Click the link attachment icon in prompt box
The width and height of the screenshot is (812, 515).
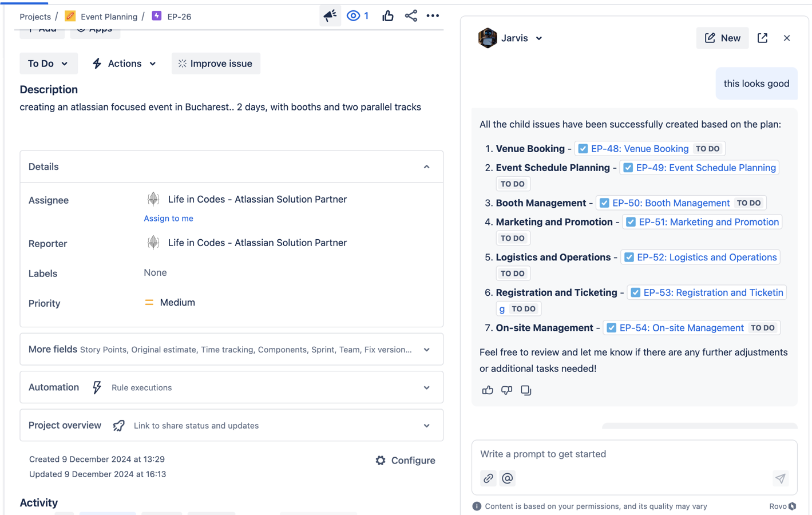tap(488, 478)
